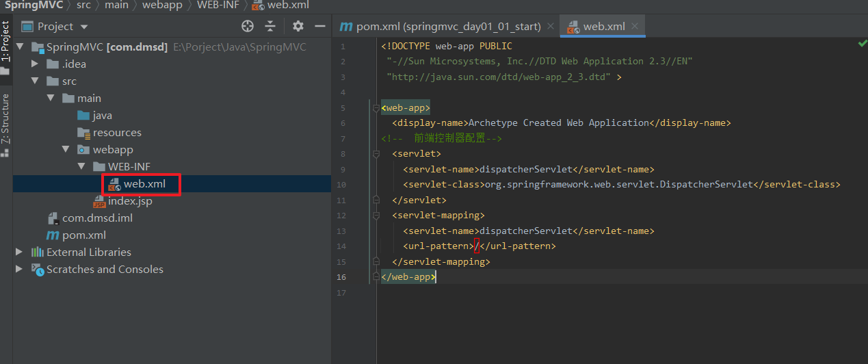Viewport: 868px width, 364px height.
Task: Click the Scratches and Consoles icon
Action: coord(37,270)
